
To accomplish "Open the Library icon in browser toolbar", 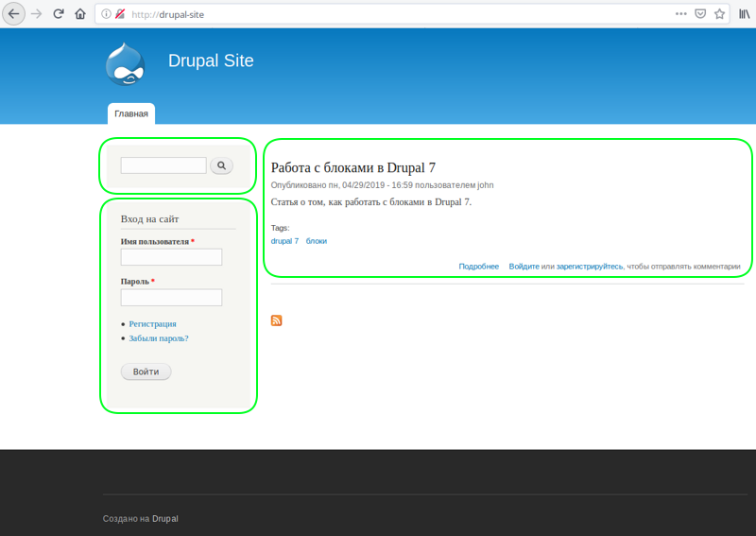I will pos(745,14).
